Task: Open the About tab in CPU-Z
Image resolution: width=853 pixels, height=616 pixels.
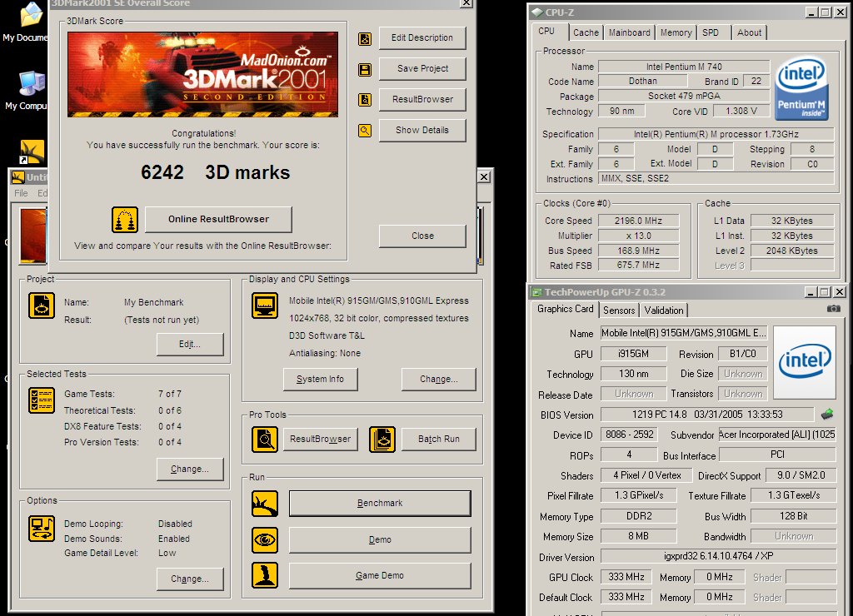Action: 749,32
